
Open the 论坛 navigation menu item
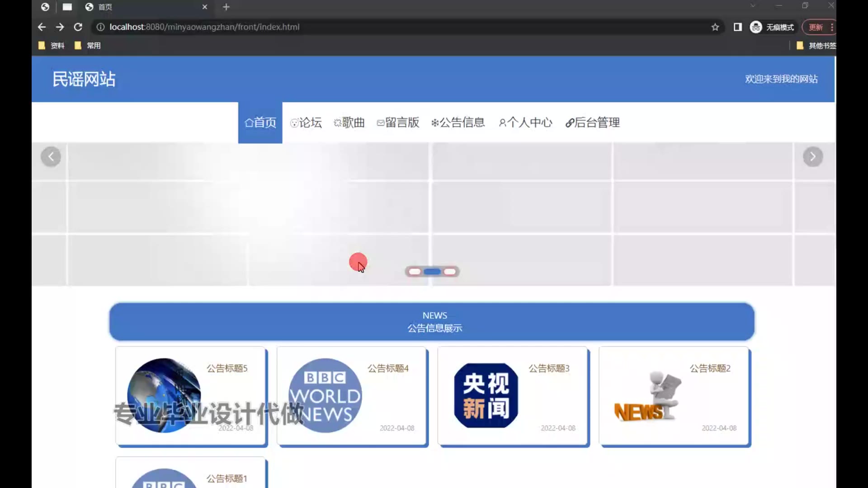[x=306, y=122]
